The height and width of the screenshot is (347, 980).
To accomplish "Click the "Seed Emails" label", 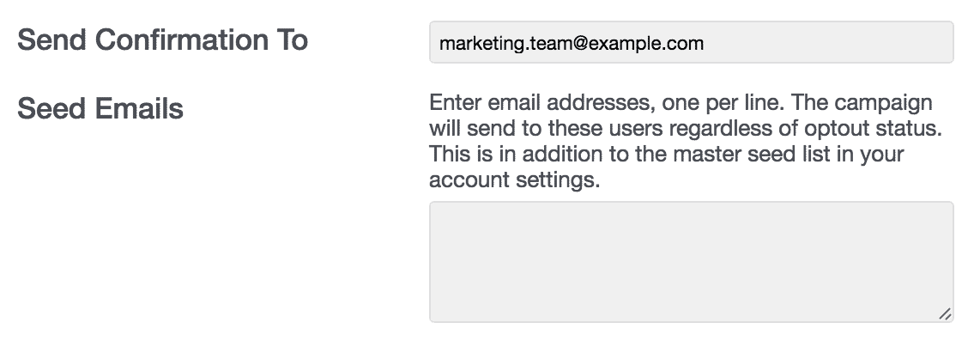I will coord(100,109).
